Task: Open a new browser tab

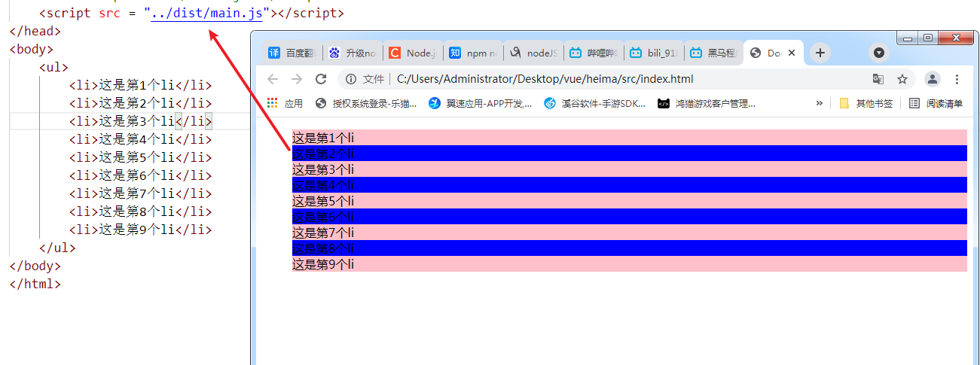Action: (820, 53)
